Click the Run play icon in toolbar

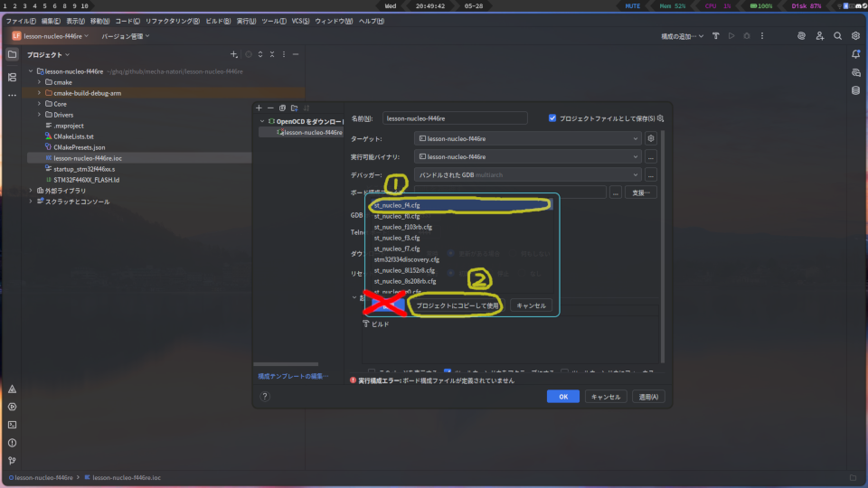pos(731,36)
